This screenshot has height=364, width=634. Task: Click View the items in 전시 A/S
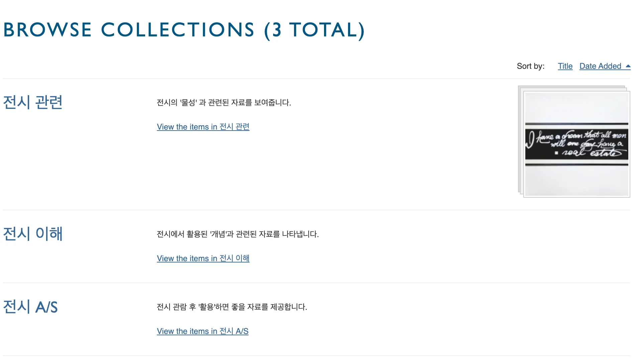click(203, 331)
